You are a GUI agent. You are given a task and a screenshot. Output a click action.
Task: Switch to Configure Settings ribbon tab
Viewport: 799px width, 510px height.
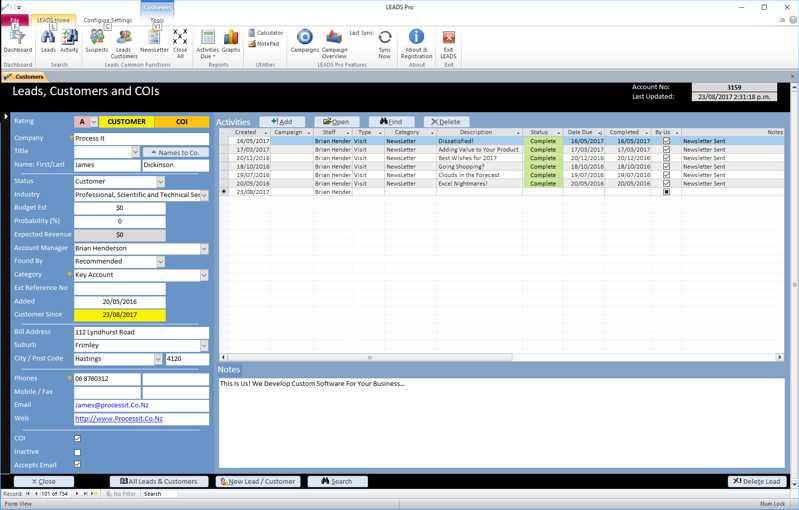pyautogui.click(x=108, y=20)
